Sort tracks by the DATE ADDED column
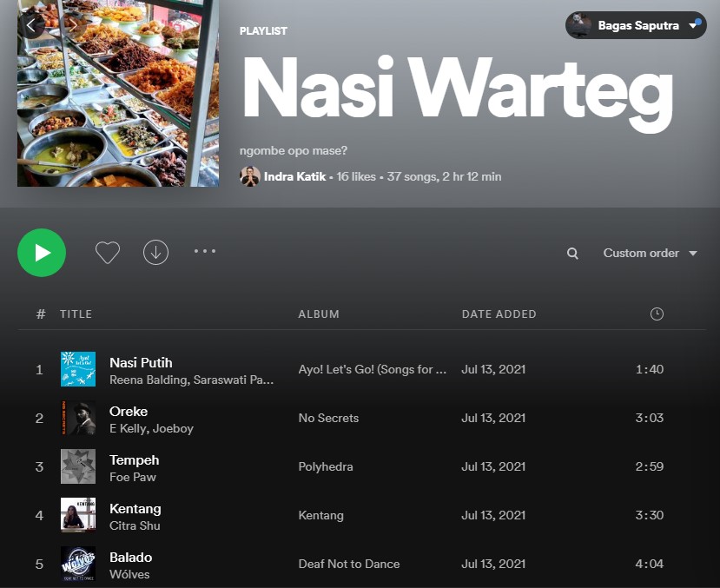 pyautogui.click(x=499, y=314)
